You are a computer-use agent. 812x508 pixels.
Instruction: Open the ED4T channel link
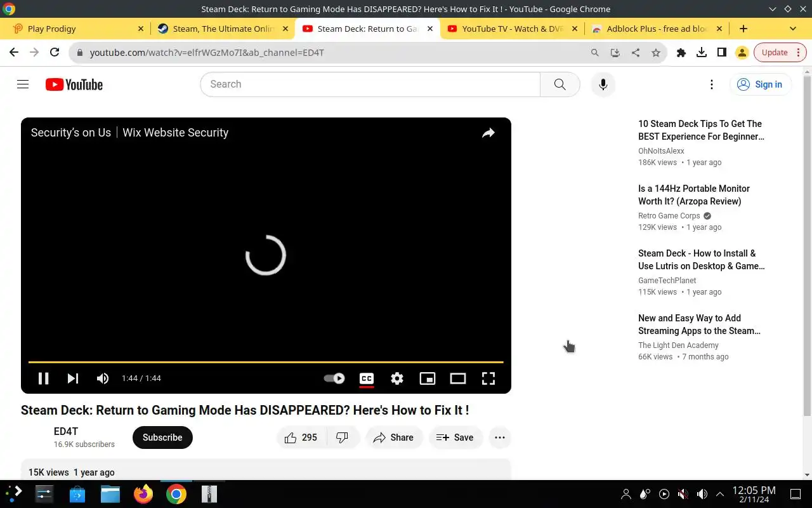[x=66, y=432]
